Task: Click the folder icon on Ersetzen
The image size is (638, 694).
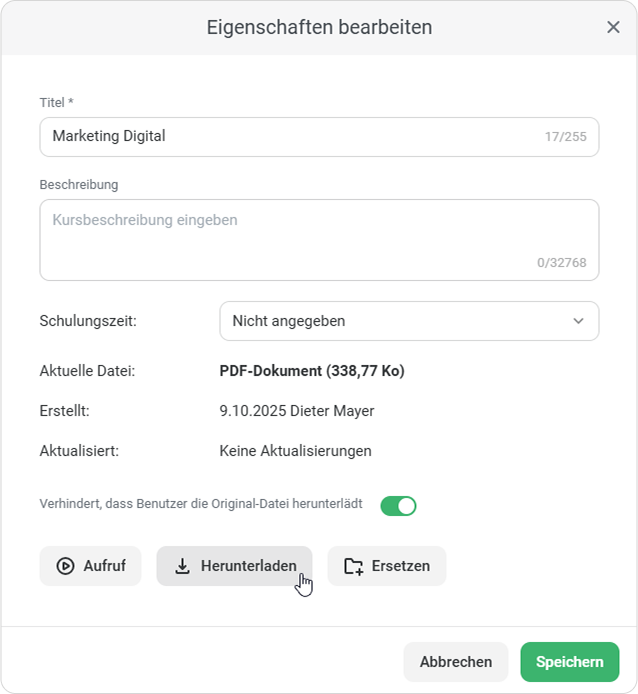Action: click(x=353, y=566)
